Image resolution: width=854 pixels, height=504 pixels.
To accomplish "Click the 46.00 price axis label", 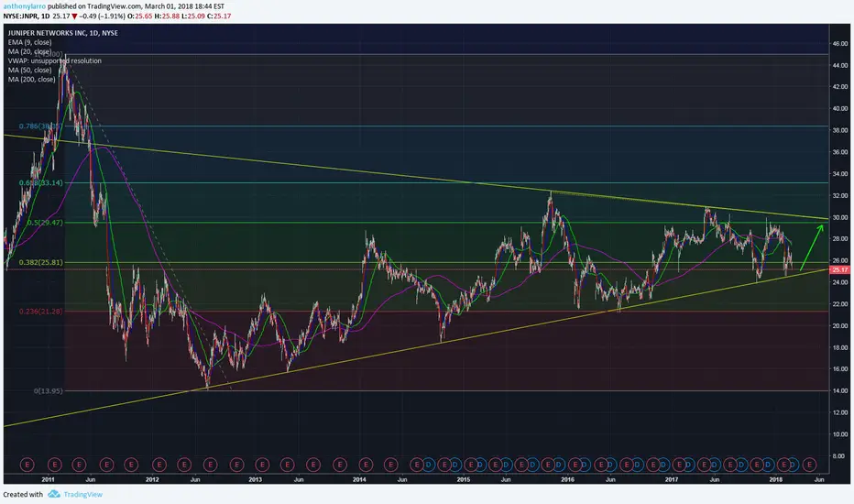I will pos(840,44).
